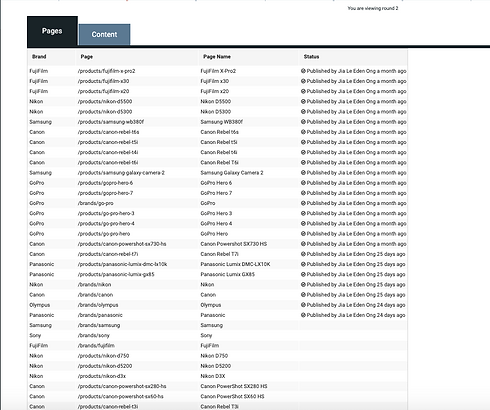Click the /products/samsung-wb380f page path
This screenshot has width=490, height=410.
click(x=111, y=122)
